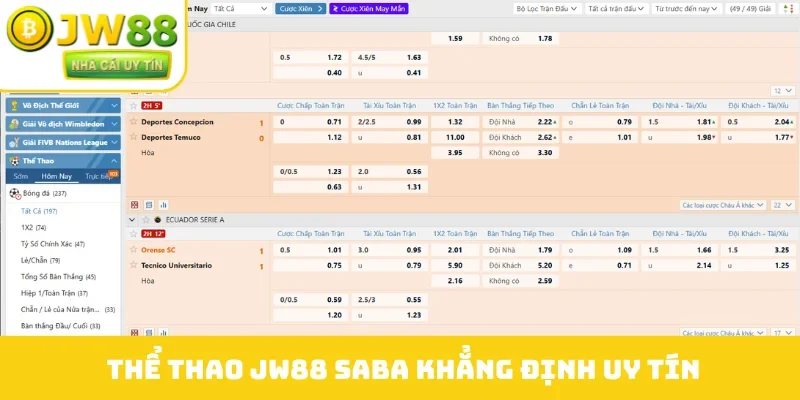Pick 1X2 away odds 11.00
Screen dimensions: 800x400
[455, 137]
